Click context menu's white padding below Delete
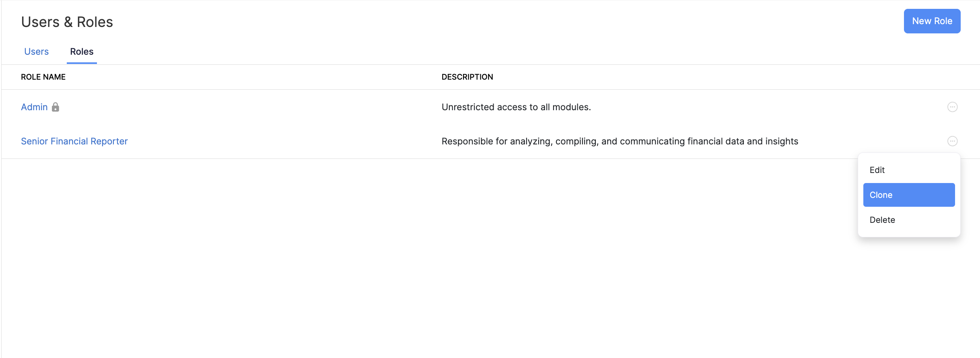980x358 pixels. click(x=909, y=233)
